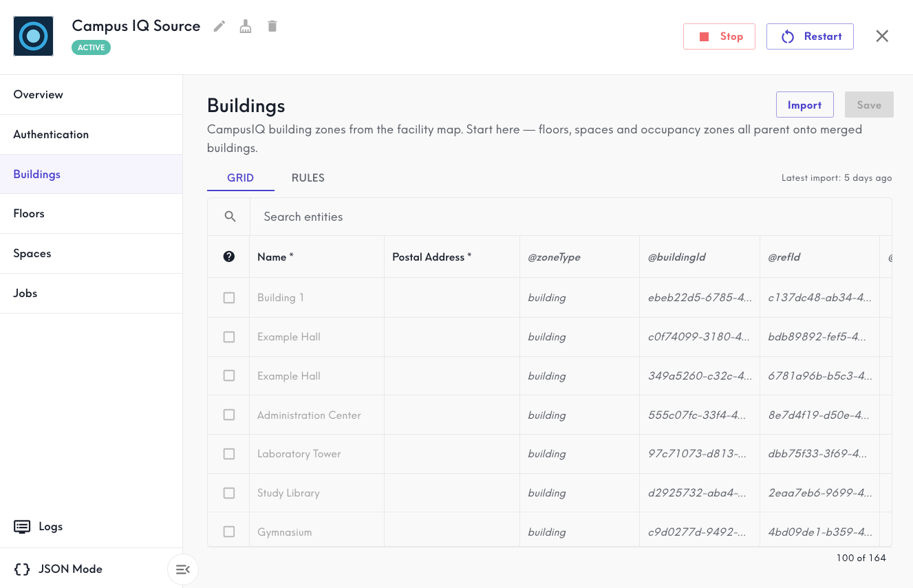
Task: Open the Authentication section
Action: 91,135
